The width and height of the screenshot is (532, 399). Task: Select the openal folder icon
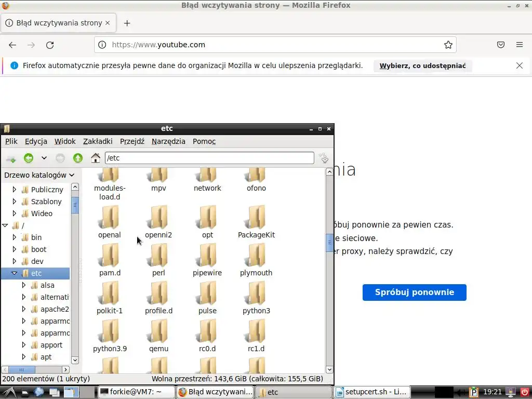(109, 217)
